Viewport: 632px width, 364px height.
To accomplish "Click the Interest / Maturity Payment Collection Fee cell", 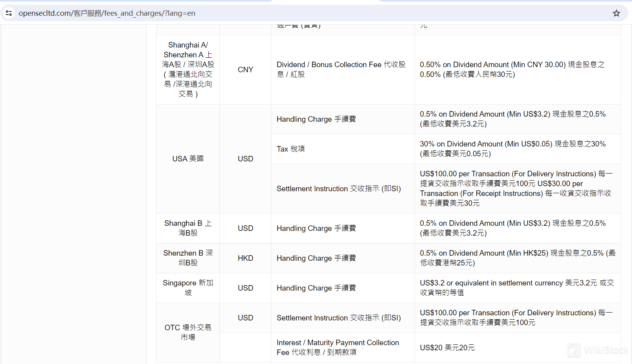I will tap(338, 347).
